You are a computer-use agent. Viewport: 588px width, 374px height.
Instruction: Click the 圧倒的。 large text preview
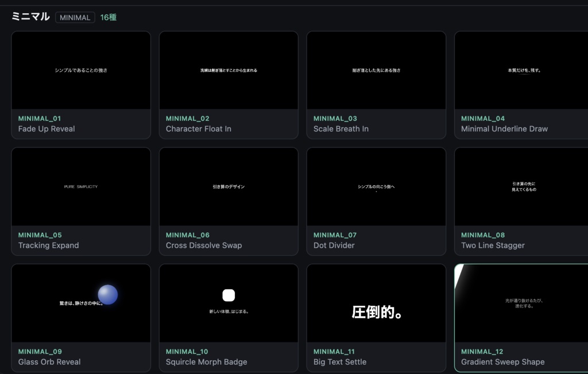377,312
